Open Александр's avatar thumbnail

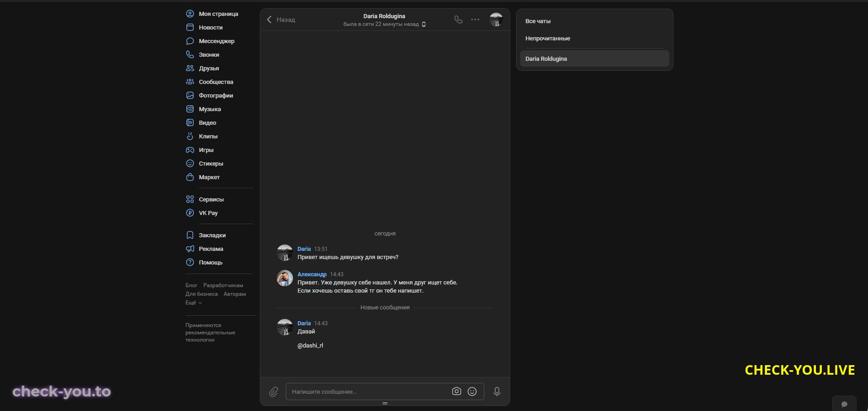pyautogui.click(x=285, y=278)
